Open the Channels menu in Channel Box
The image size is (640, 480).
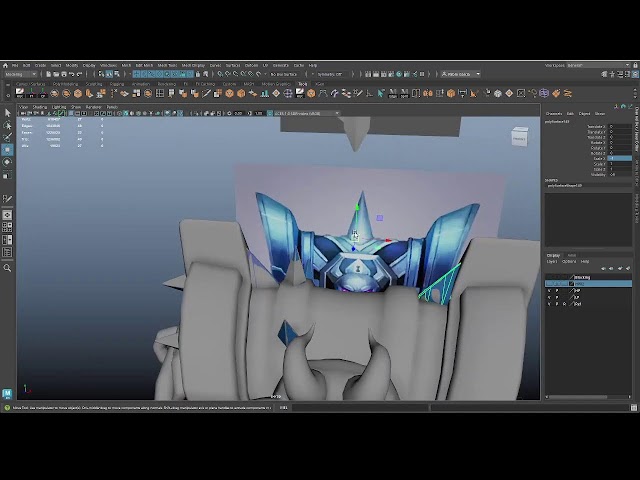(x=554, y=113)
